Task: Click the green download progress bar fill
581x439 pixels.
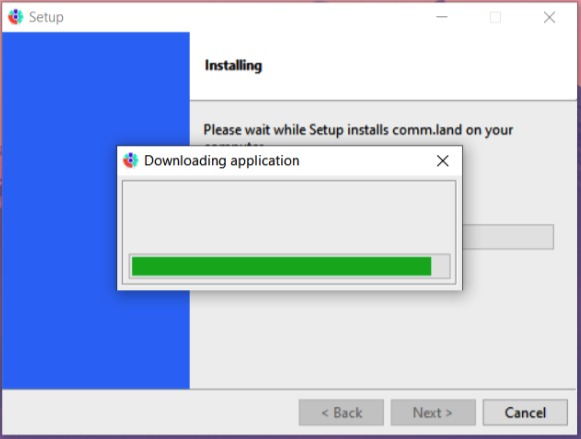Action: (x=282, y=266)
